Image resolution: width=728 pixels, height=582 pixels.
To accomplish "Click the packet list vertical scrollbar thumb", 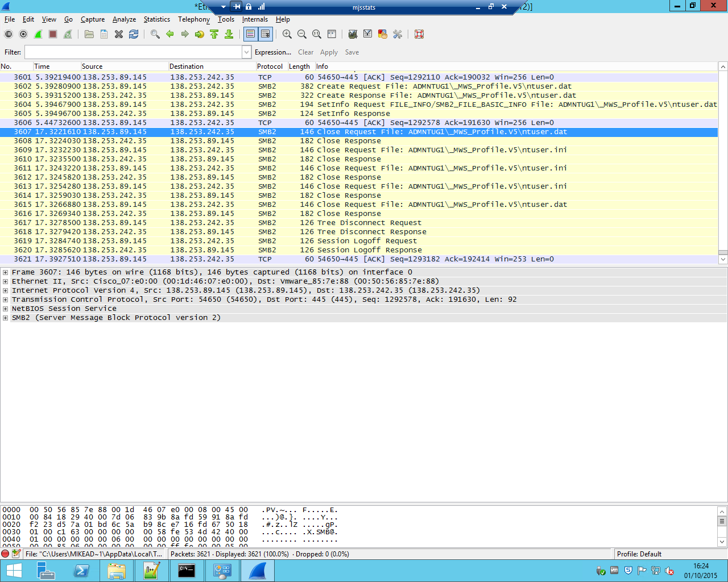I will tap(723, 253).
